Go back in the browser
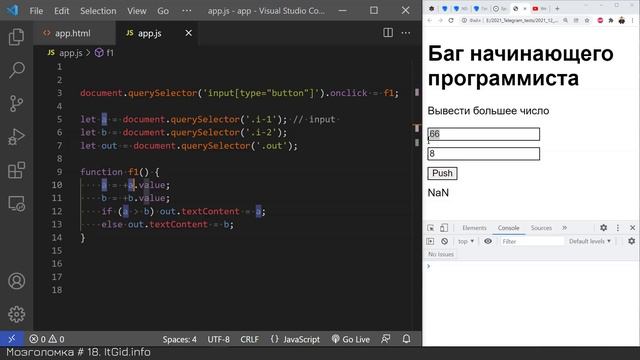 tap(430, 20)
